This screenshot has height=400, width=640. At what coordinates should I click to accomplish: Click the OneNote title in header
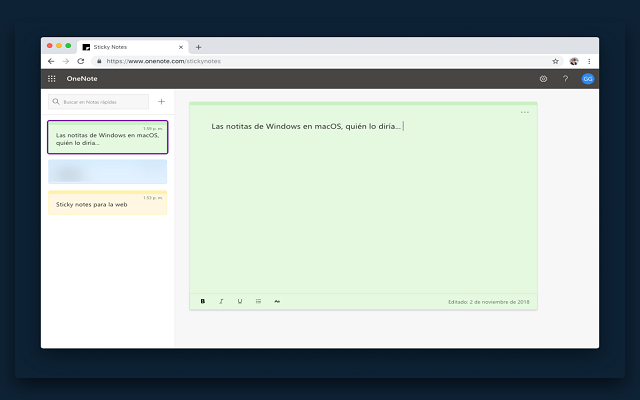pos(82,78)
